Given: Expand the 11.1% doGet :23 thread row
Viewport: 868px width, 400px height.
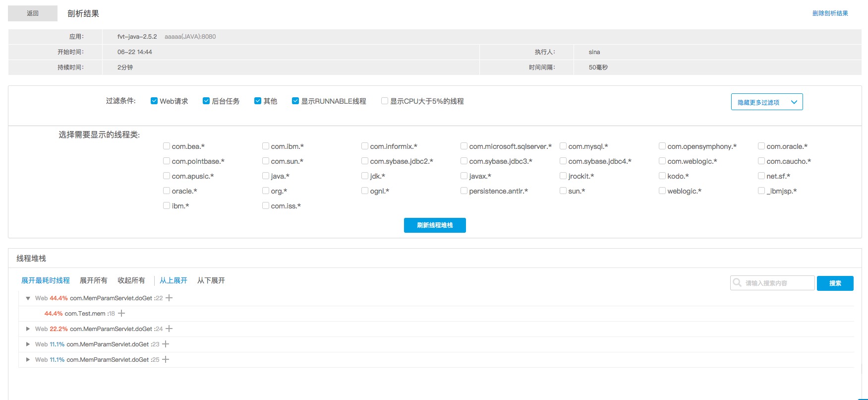Looking at the screenshot, I should (28, 344).
